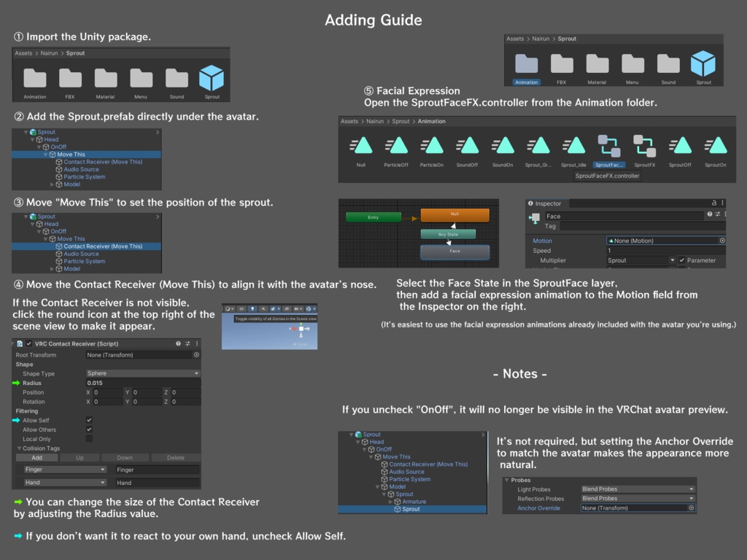Toggle scene audio button in toolbar
The width and height of the screenshot is (747, 560).
[263, 309]
